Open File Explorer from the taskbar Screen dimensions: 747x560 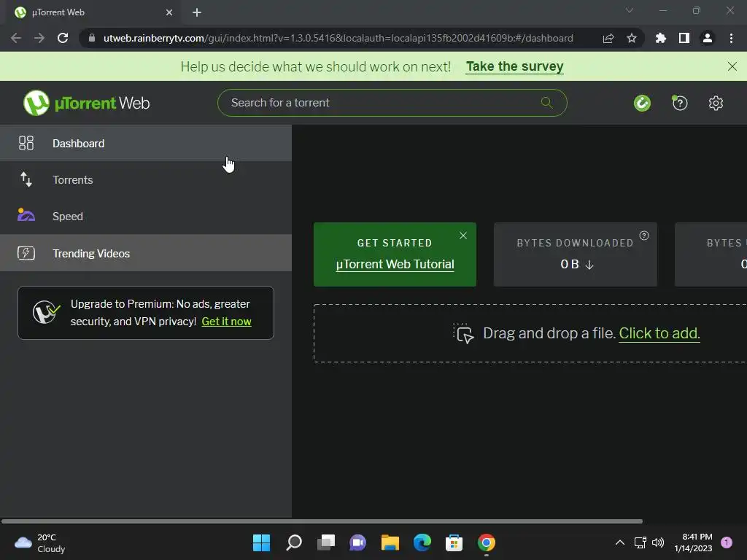tap(390, 542)
